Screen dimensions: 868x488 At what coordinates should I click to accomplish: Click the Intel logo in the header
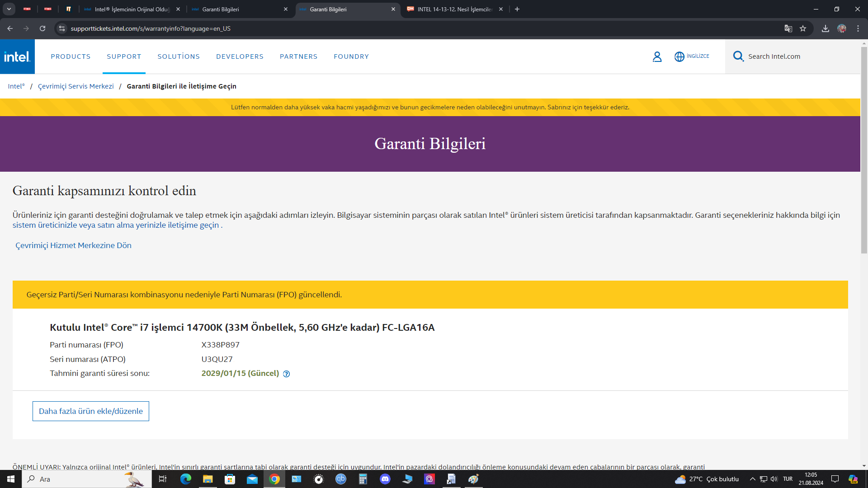pos(17,56)
